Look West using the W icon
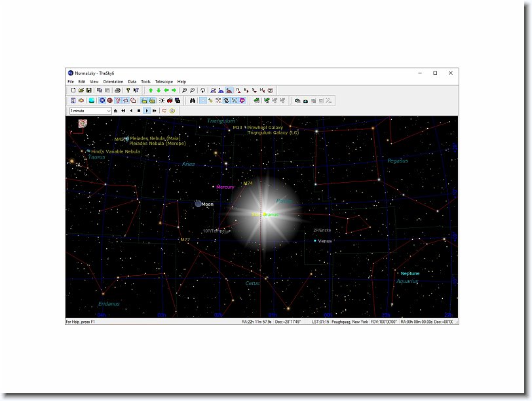 point(262,90)
